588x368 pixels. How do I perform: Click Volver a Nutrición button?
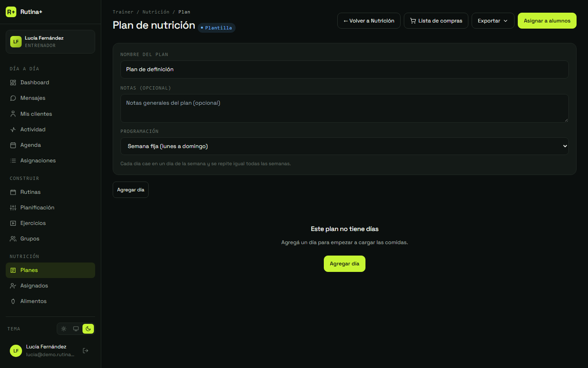(369, 21)
